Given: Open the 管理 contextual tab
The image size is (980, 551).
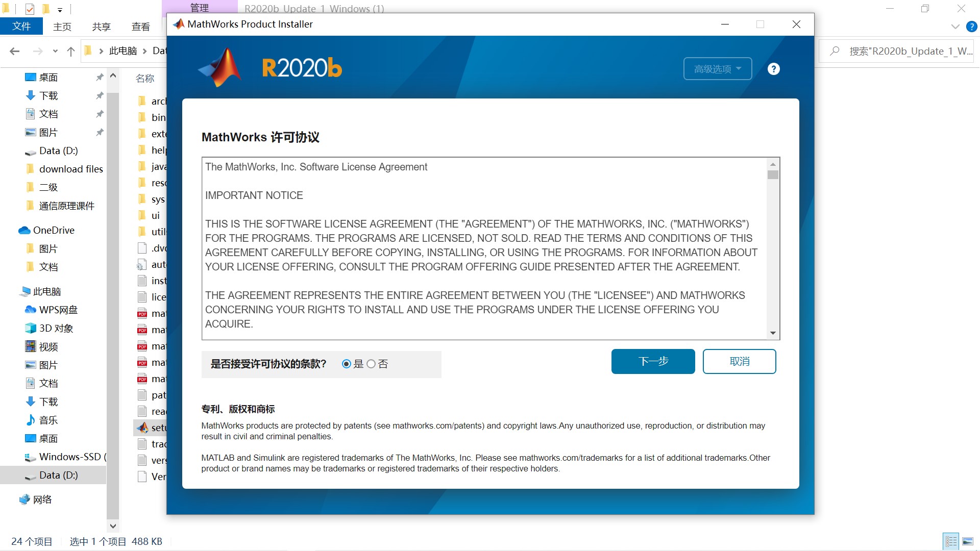Looking at the screenshot, I should click(x=200, y=7).
